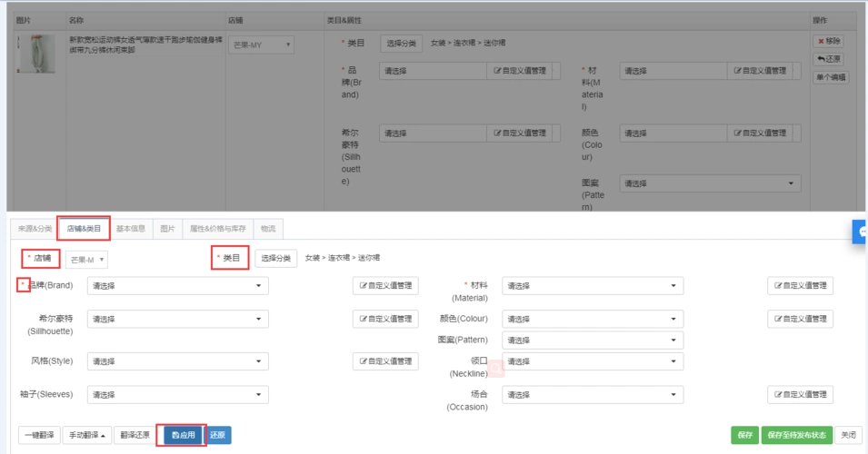Open the 手动翻译 dropdown button
This screenshot has height=454, width=868.
coord(87,435)
